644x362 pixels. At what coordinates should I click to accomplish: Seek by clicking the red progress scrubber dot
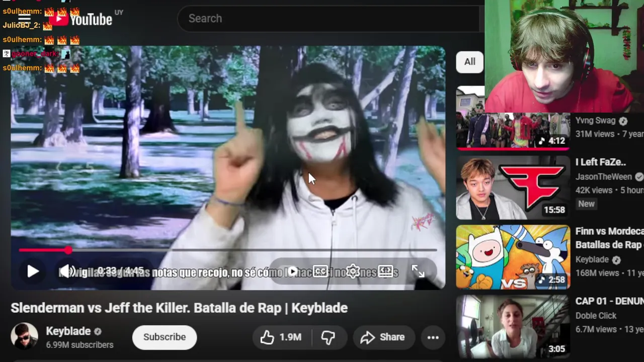68,250
